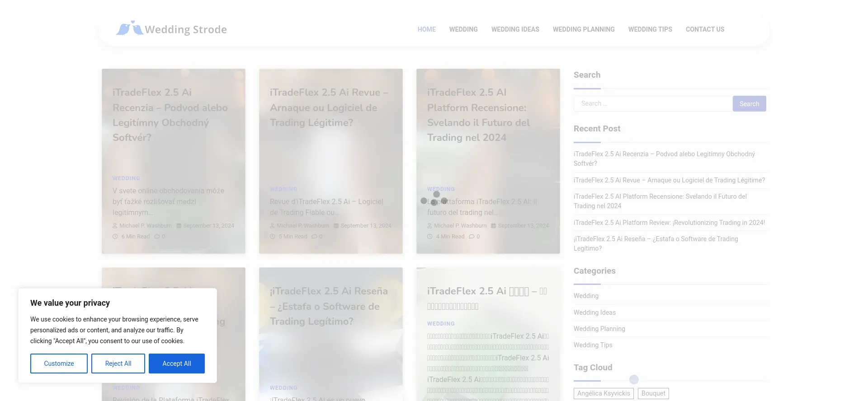Click calendar icon on the Revue card
Image resolution: width=868 pixels, height=401 pixels.
coord(336,226)
